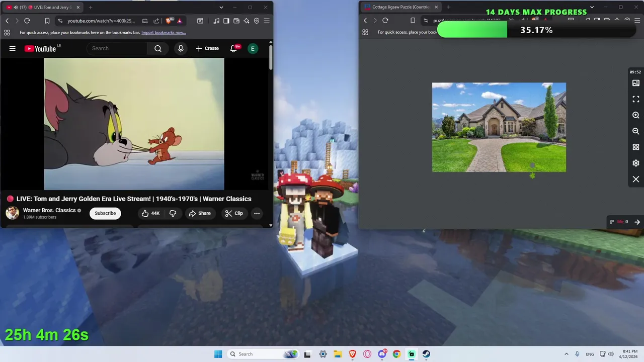
Task: Click the Create button on YouTube
Action: point(207,48)
